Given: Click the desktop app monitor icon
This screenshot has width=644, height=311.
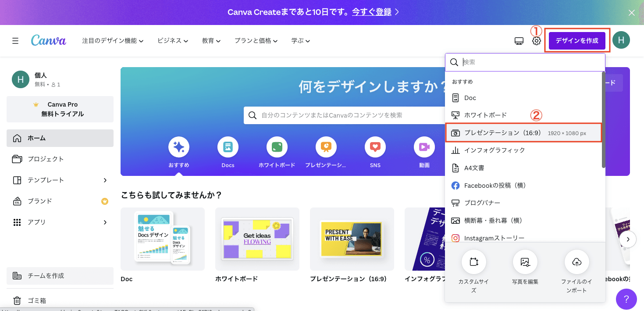Looking at the screenshot, I should click(519, 41).
